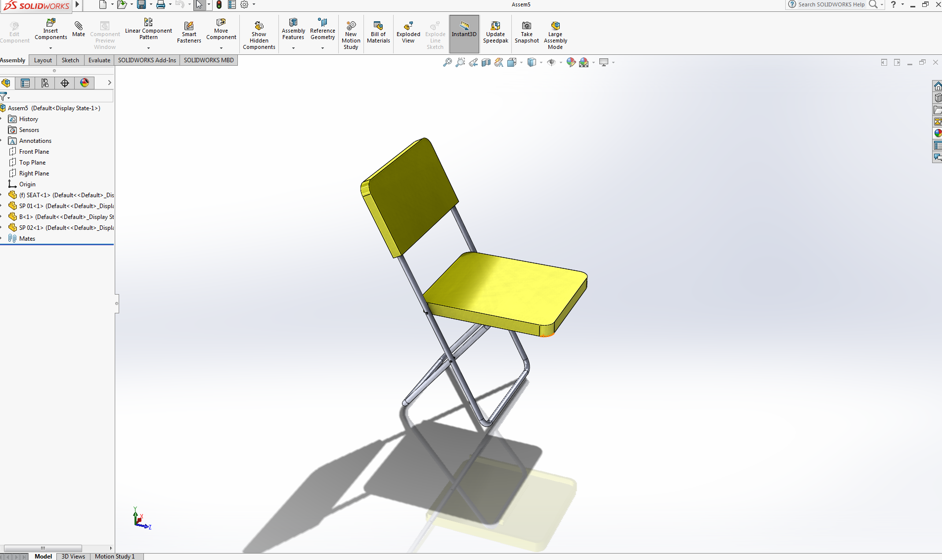The width and height of the screenshot is (942, 560).
Task: Open Reference Geometry
Action: pyautogui.click(x=322, y=30)
